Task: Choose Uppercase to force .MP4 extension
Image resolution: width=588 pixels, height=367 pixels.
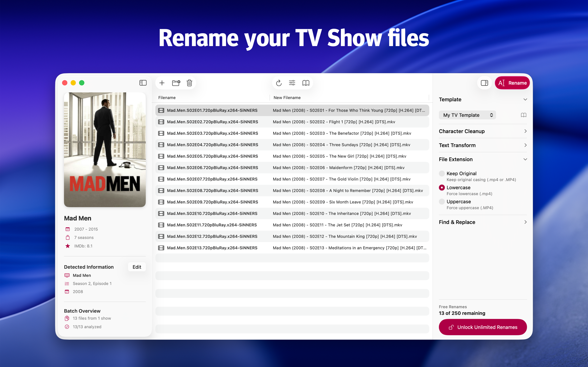Action: [x=442, y=201]
